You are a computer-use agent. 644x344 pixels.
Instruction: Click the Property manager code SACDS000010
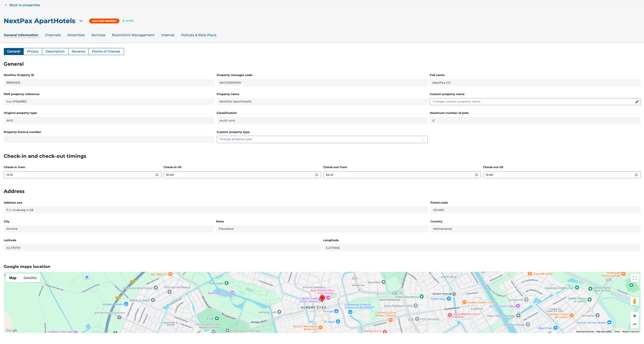point(230,83)
